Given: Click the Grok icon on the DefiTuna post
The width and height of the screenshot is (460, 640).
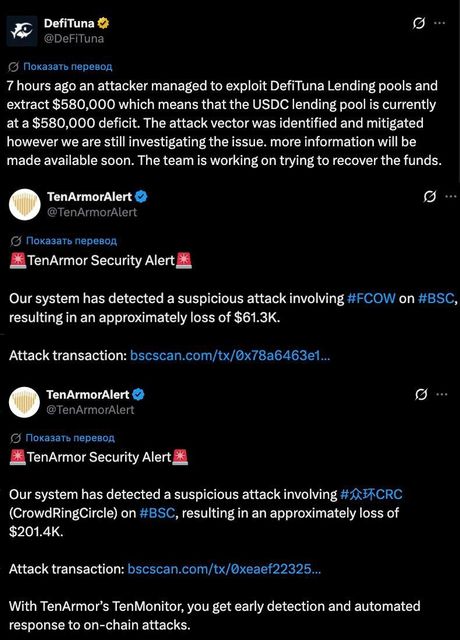Looking at the screenshot, I should tap(418, 23).
